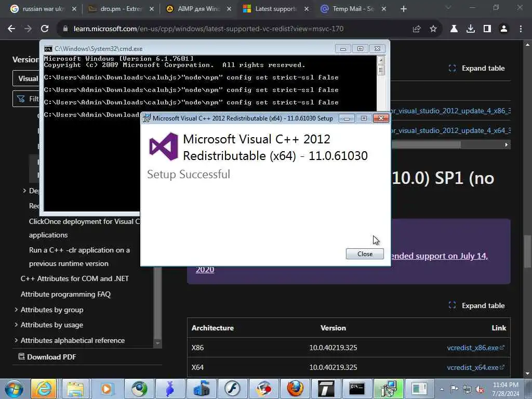532x399 pixels.
Task: Click the lower Expand table button
Action: pyautogui.click(x=477, y=305)
